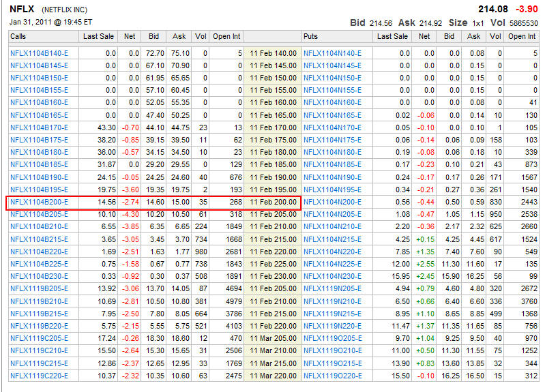This screenshot has width=545, height=392.
Task: Select the 11 Feb 200.00 strike cell
Action: coord(273,202)
